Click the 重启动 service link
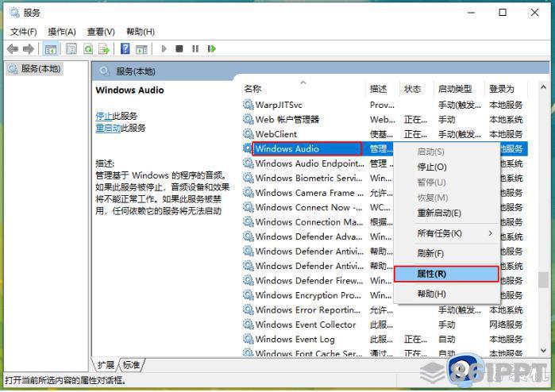 108,128
